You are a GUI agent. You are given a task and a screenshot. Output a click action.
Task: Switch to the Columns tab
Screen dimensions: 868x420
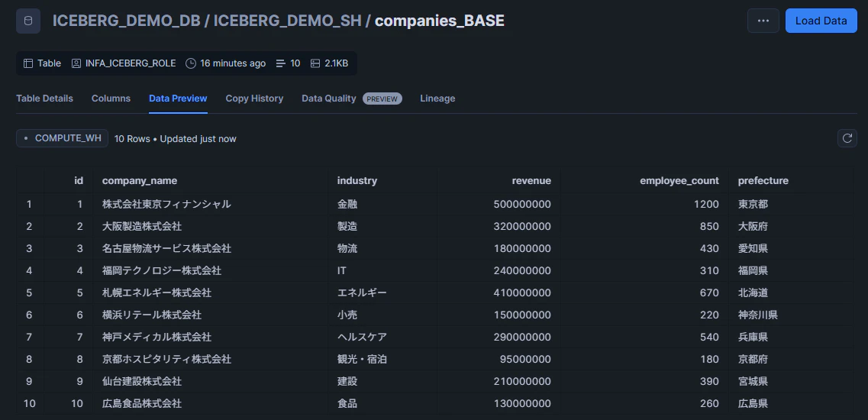(111, 98)
